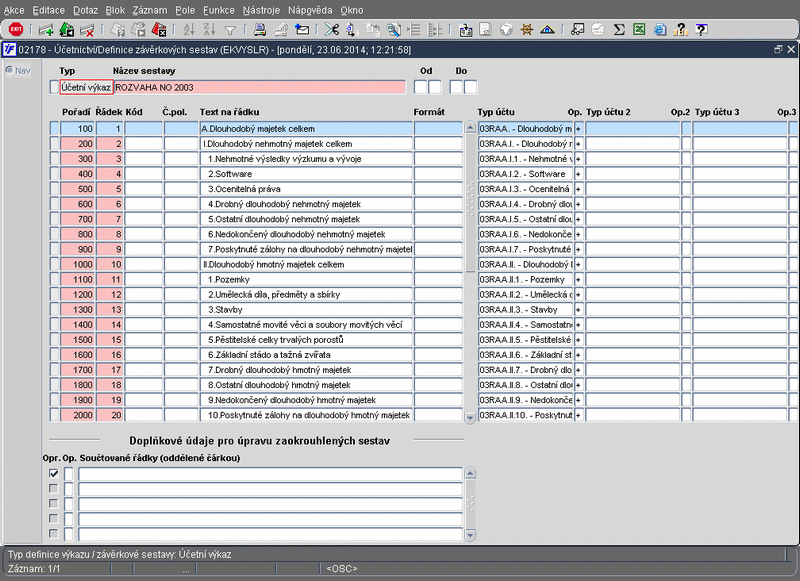Click the copy text icon
Screen dimensions: 800x581
(x=352, y=30)
